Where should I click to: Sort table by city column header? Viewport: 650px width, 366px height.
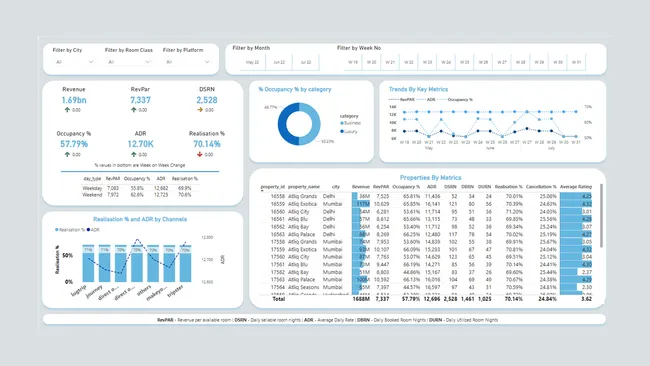(336, 187)
